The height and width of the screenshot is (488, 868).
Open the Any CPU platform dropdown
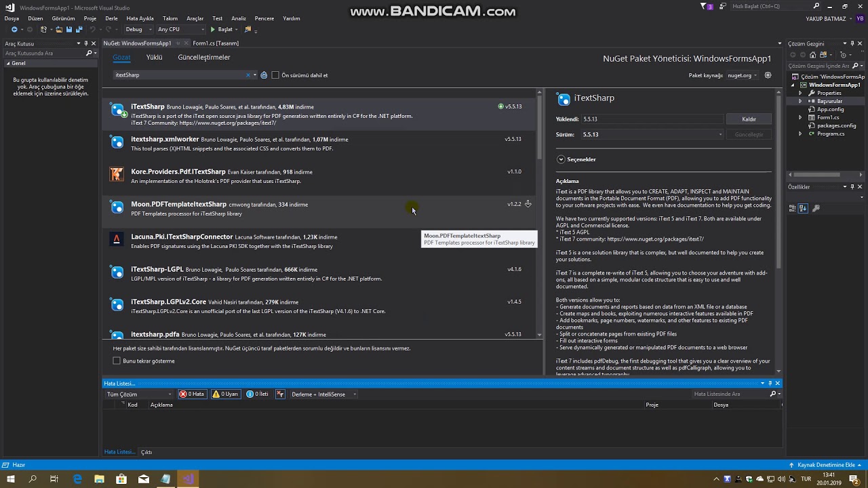tap(180, 30)
